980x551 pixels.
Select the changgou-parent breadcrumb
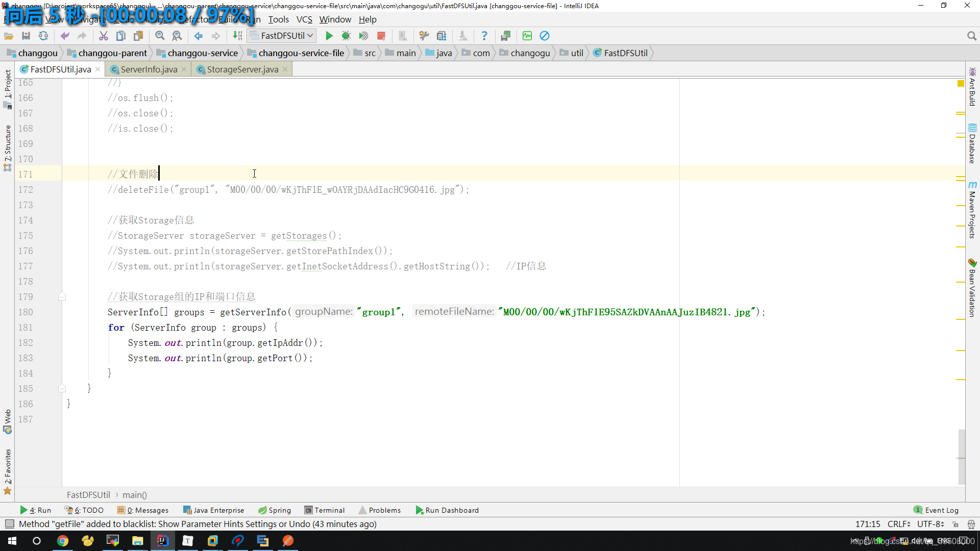(x=107, y=53)
